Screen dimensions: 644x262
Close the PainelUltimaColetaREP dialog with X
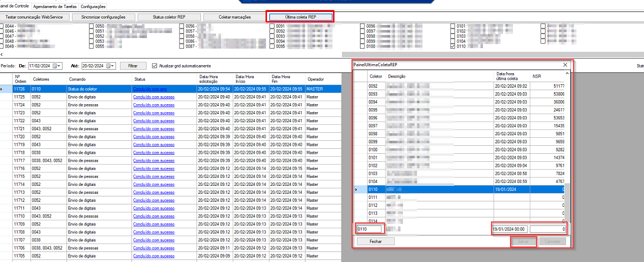pyautogui.click(x=565, y=65)
